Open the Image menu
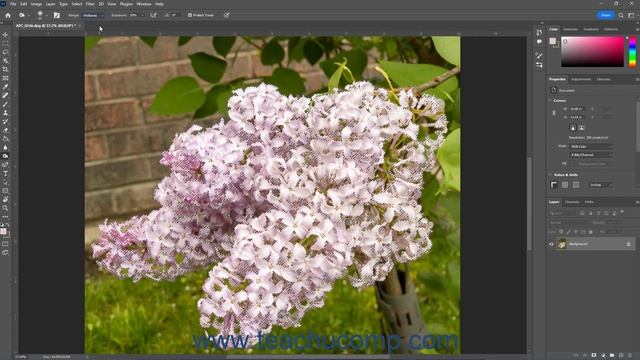 click(36, 4)
